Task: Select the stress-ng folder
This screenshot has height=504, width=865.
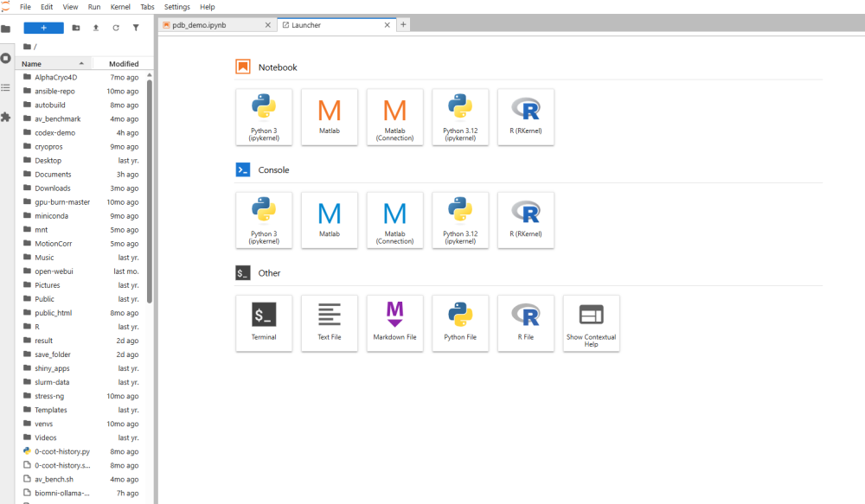Action: tap(80, 396)
